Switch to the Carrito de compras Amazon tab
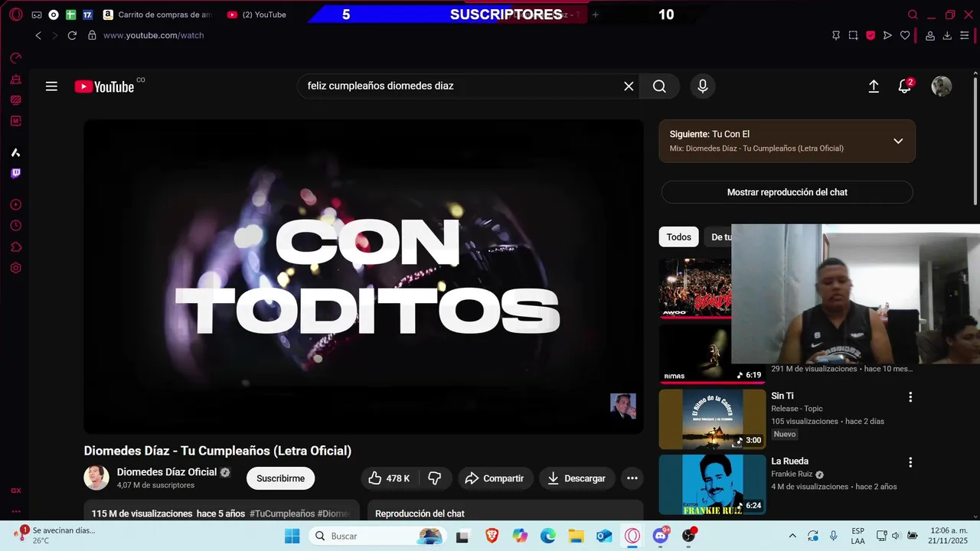 157,15
